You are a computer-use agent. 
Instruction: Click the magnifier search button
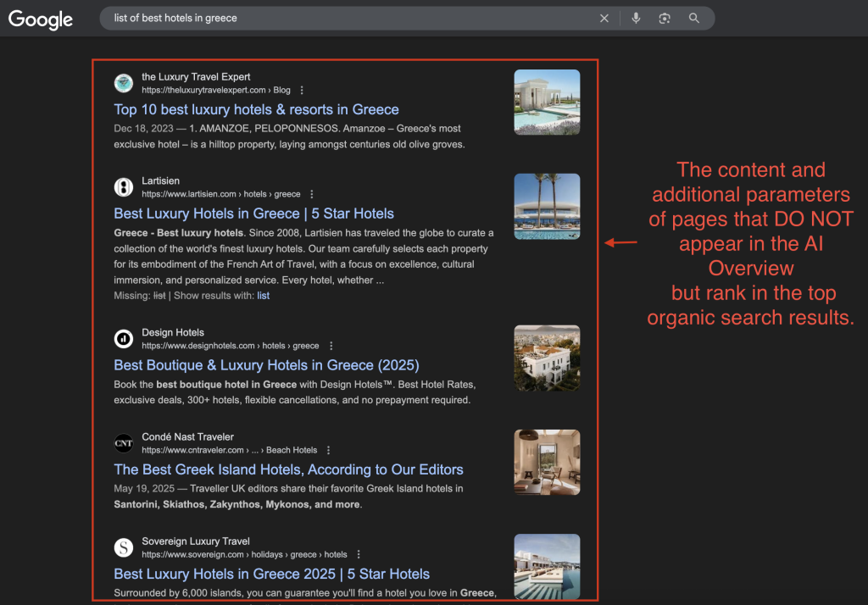tap(693, 19)
